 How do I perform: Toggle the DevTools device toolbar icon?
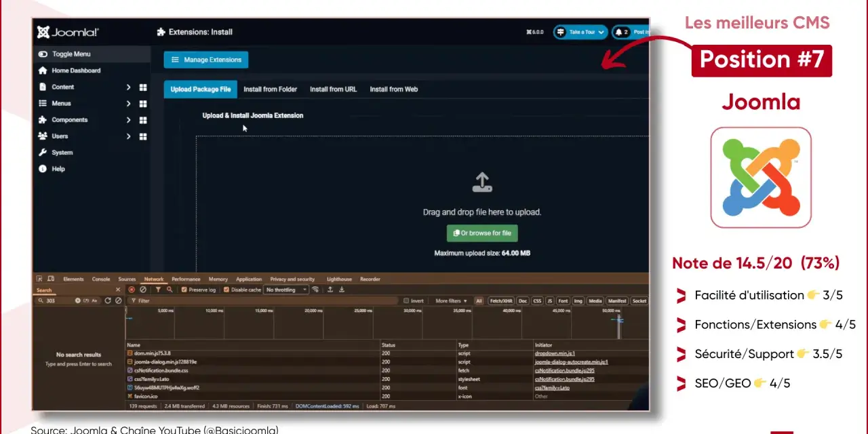(x=51, y=279)
